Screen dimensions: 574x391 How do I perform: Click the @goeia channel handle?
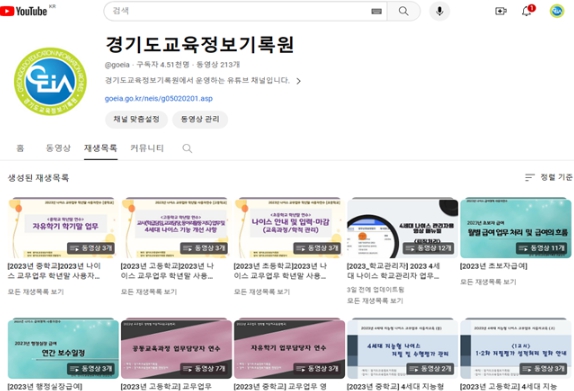pyautogui.click(x=117, y=65)
